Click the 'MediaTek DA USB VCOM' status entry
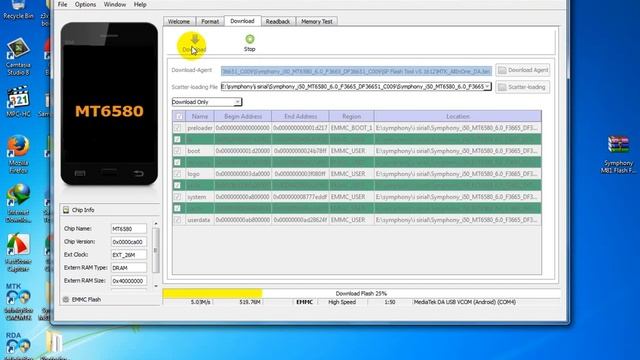640x360 pixels. click(464, 302)
